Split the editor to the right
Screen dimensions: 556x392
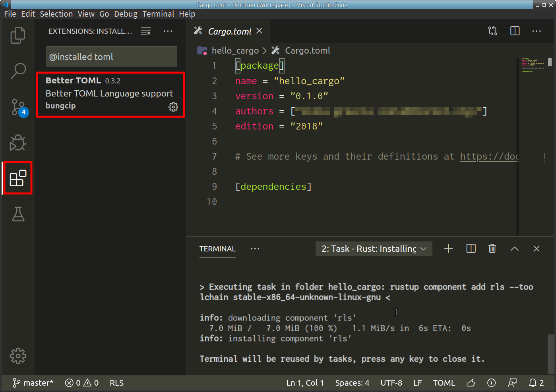[515, 31]
